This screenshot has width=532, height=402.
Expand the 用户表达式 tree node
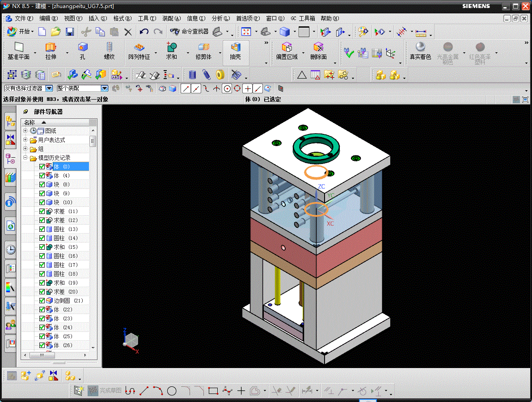[25, 140]
